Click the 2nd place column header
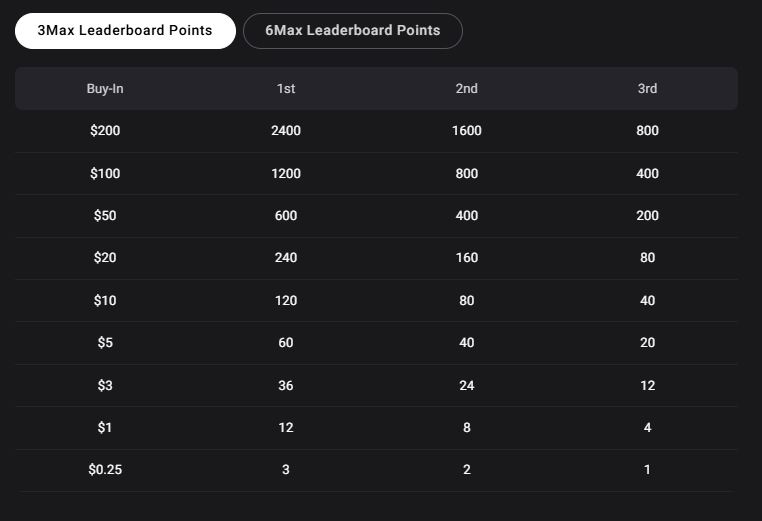This screenshot has width=762, height=521. point(467,88)
